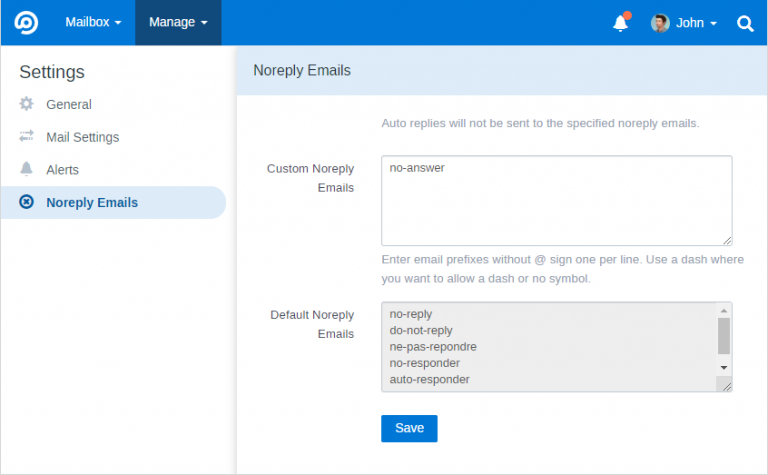The image size is (768, 475).
Task: Click the search magnifier icon
Action: tap(745, 23)
